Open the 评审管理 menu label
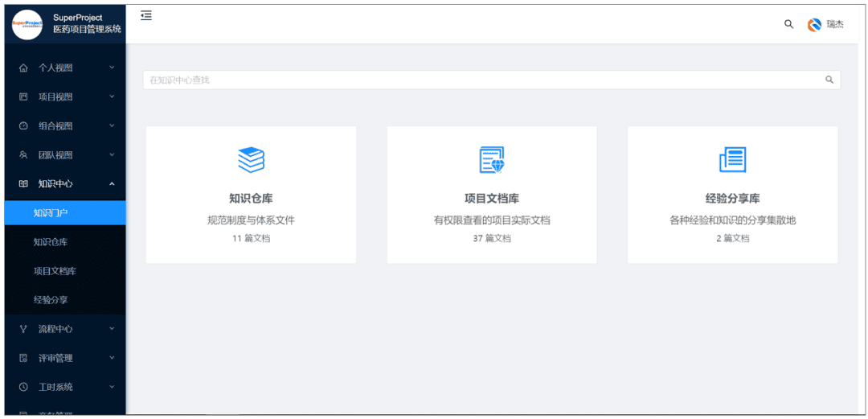The height and width of the screenshot is (419, 868). (x=55, y=358)
